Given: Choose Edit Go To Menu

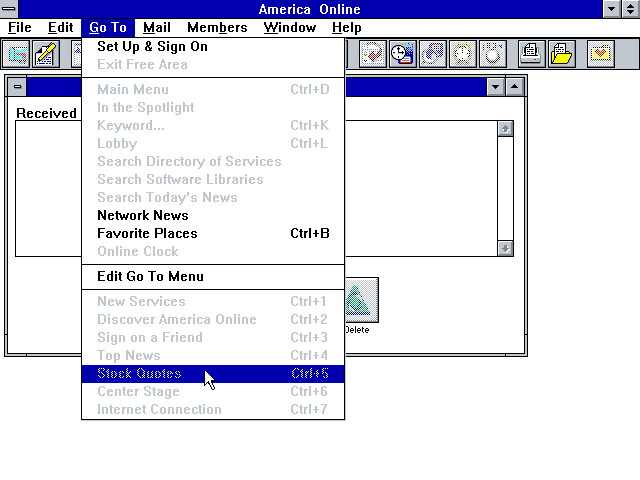Looking at the screenshot, I should click(213, 276).
